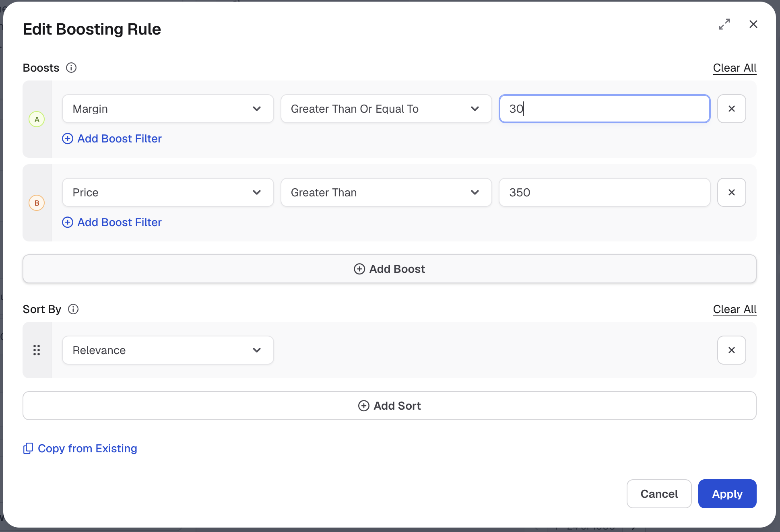
Task: Remove the Margin boost filter
Action: (732, 109)
